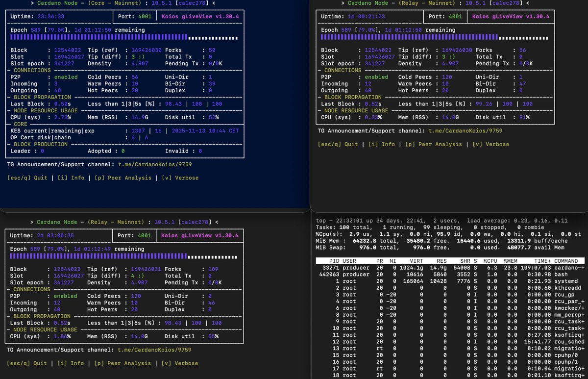Open [i] Info in Relay pane with 1d uptime
This screenshot has height=379, width=588.
(382, 144)
